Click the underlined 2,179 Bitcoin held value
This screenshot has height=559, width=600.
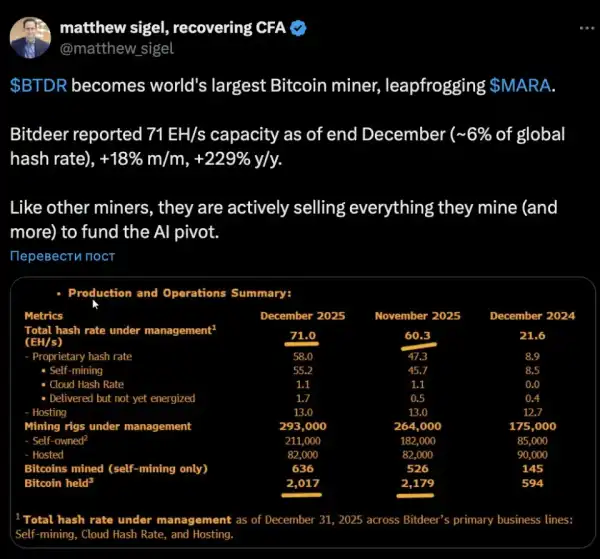click(x=417, y=484)
